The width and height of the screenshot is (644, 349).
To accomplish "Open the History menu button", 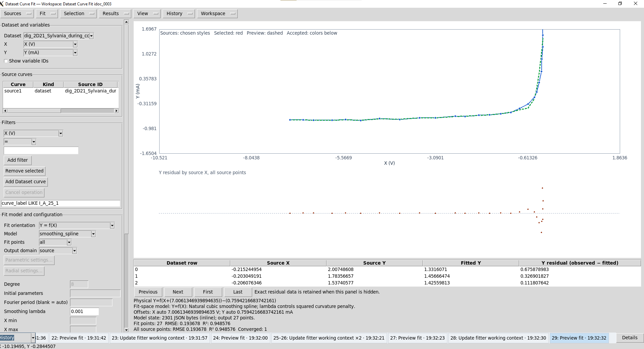I will point(178,13).
